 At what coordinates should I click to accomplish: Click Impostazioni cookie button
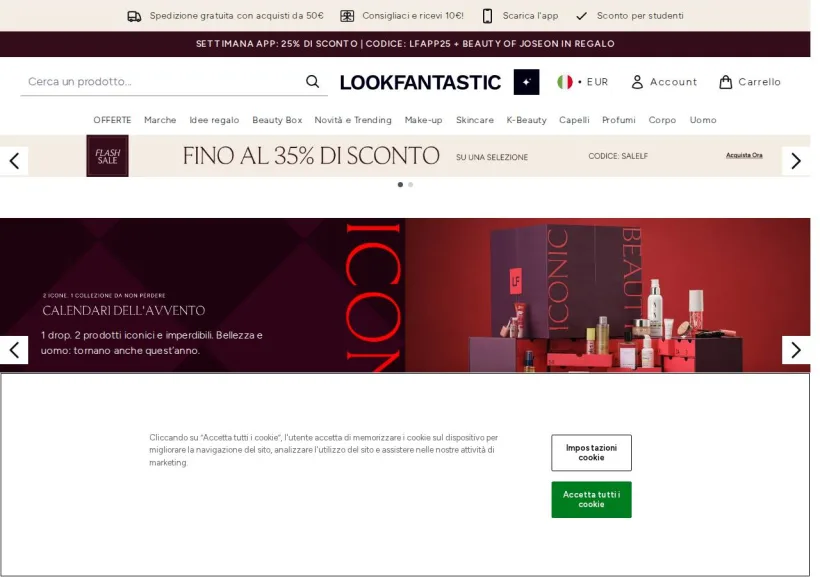point(591,452)
